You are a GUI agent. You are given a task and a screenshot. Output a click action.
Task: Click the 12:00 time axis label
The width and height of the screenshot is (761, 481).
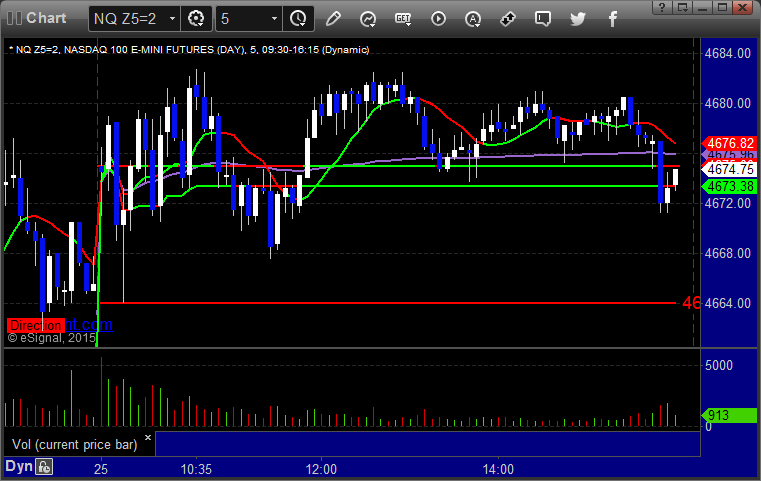click(321, 469)
